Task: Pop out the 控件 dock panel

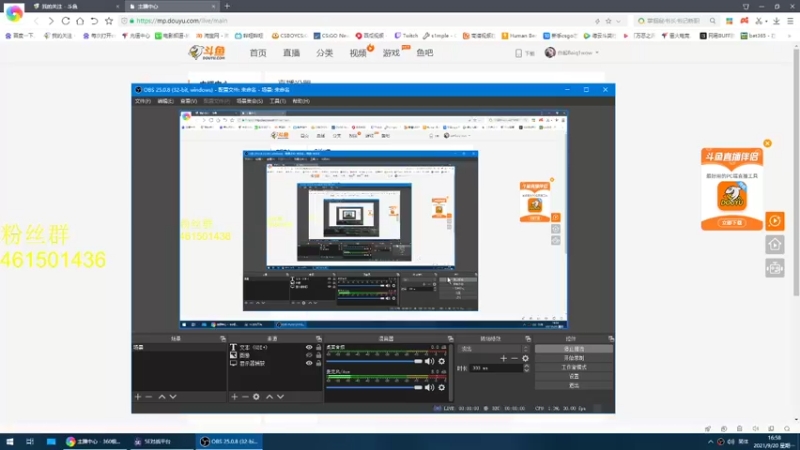Action: click(611, 338)
